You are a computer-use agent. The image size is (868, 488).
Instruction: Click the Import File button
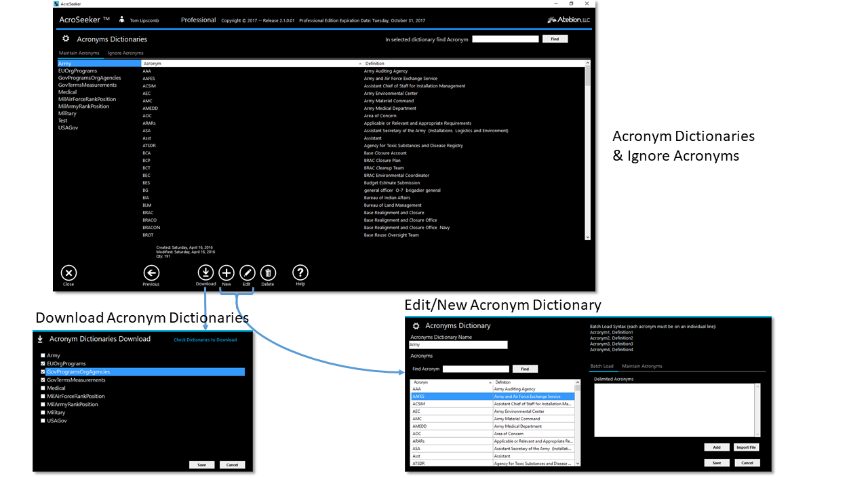747,447
